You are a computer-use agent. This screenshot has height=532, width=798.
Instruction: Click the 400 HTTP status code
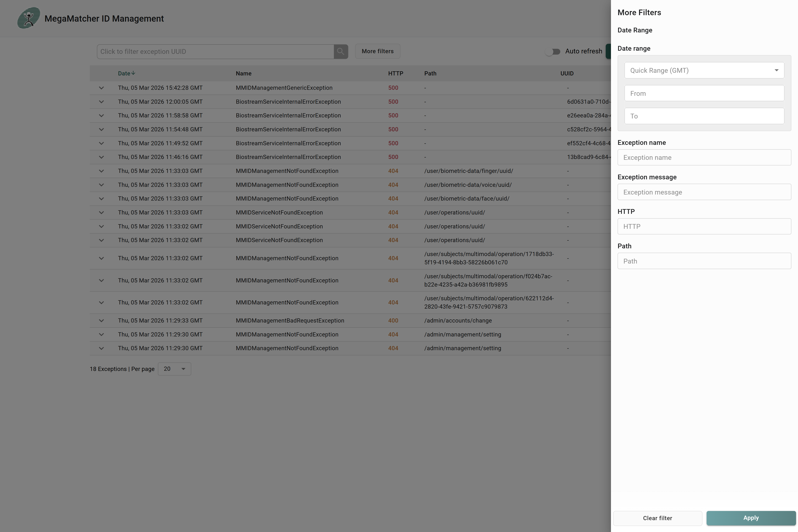(393, 321)
